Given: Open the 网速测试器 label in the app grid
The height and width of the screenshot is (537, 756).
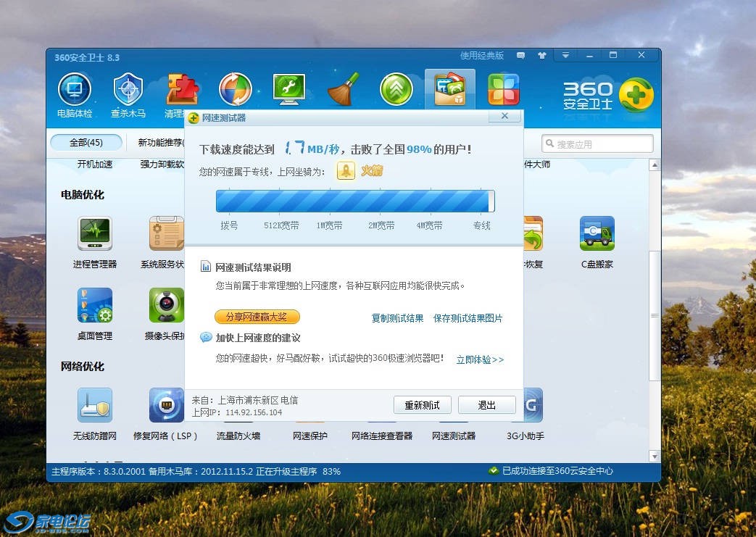Looking at the screenshot, I should click(454, 436).
